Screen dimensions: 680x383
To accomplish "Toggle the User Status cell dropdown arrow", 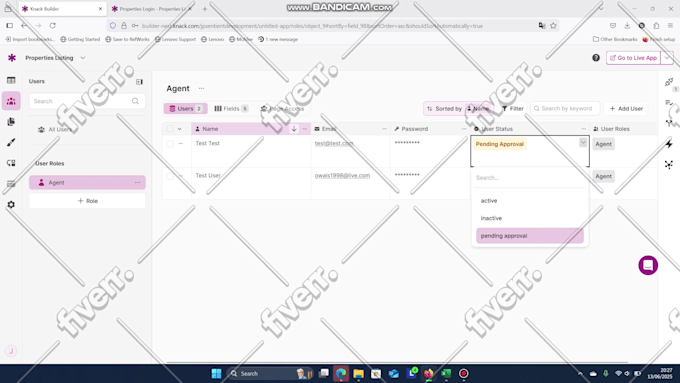I will click(x=583, y=142).
